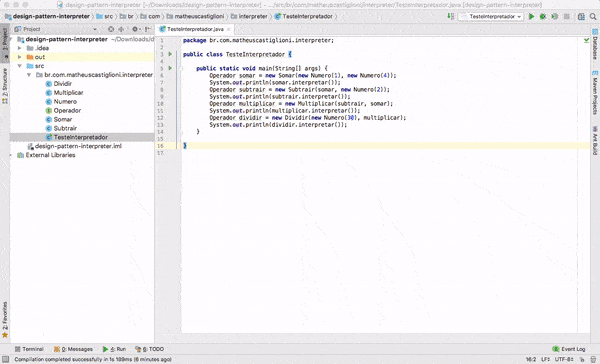Screen dimensions: 600x364
Task: Open the Terminal tool window
Action: [29, 349]
